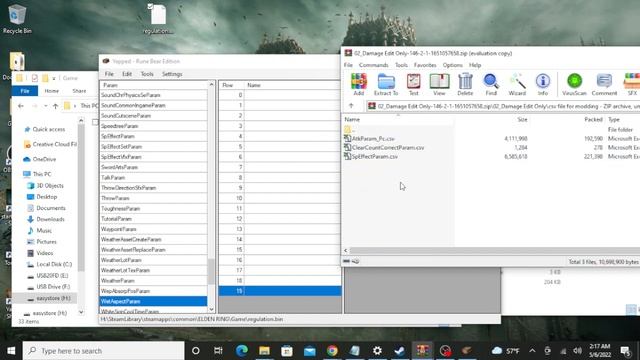This screenshot has height=360, width=640.
Task: Open Microsoft Edge from taskbar
Action: [x=242, y=351]
